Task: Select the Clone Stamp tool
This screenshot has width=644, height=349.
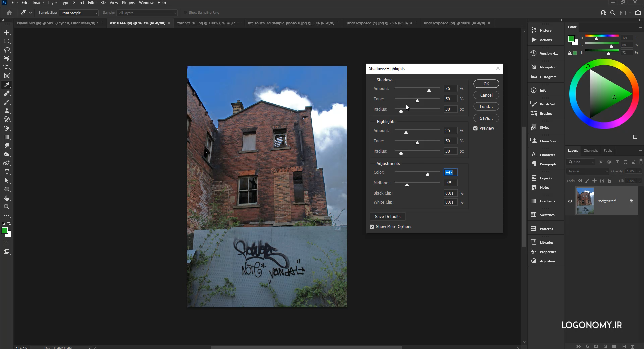Action: (x=7, y=111)
